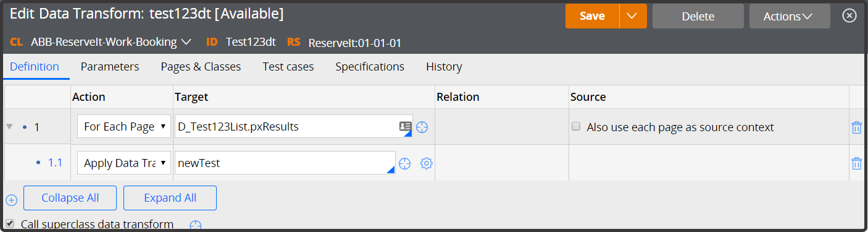Enable 'Also use each page as source context'
Screen dimensions: 868x232
click(x=576, y=127)
